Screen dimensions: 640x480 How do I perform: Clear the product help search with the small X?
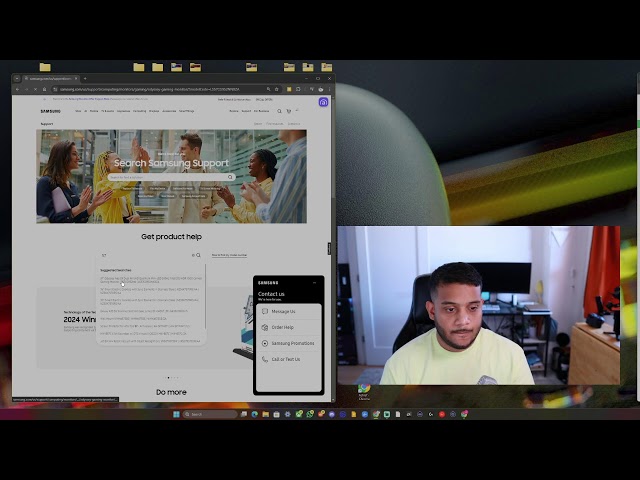(193, 255)
